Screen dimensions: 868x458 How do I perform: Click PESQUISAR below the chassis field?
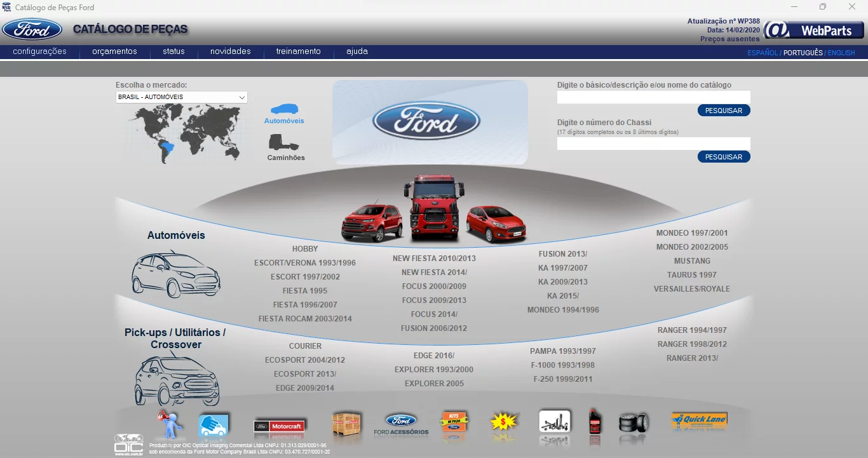[723, 156]
